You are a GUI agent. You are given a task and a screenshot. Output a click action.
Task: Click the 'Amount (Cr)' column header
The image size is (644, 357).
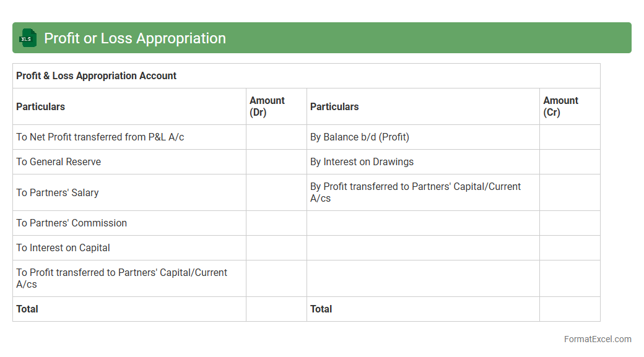560,106
